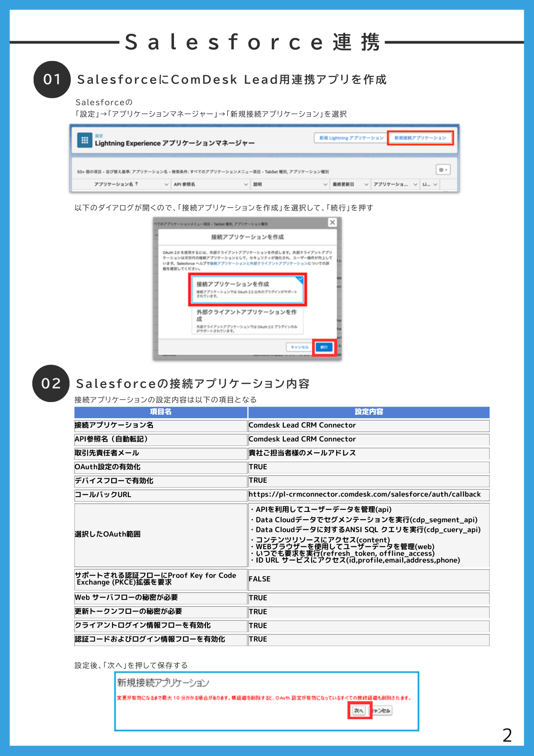
Task: Click the Web サーバフローの秘密が必要 row label
Action: pyautogui.click(x=126, y=597)
